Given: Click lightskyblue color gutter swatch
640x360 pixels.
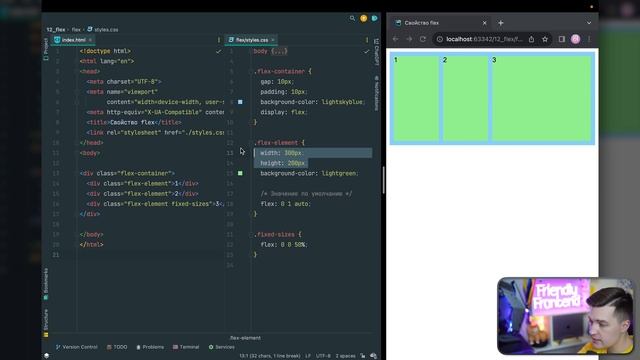Looking at the screenshot, I should click(240, 102).
